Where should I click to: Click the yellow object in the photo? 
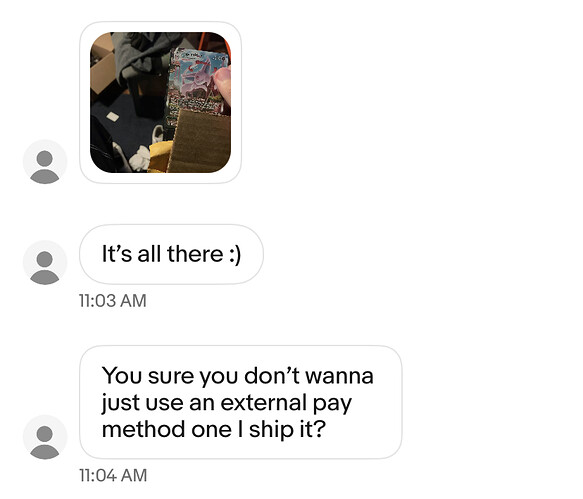coord(159,157)
